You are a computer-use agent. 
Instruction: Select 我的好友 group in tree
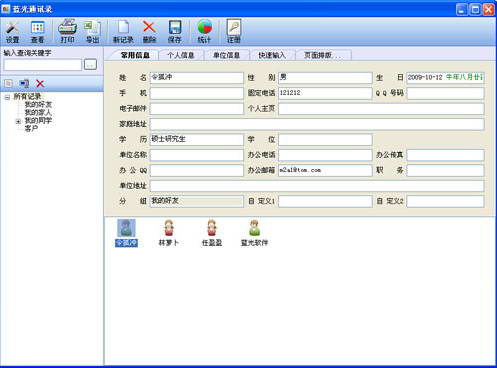tap(38, 105)
